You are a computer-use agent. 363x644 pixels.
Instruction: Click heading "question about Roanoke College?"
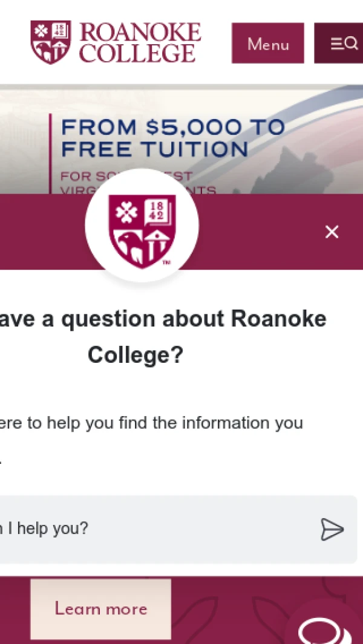163,336
